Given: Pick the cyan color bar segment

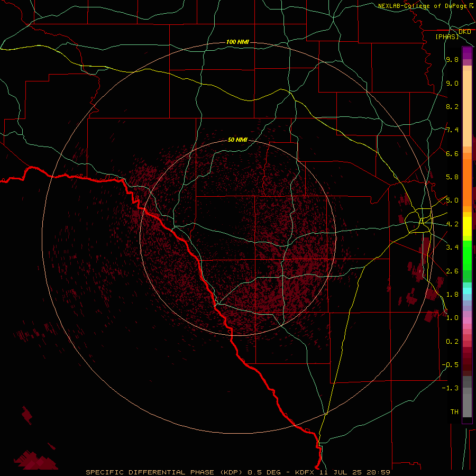Looking at the screenshot, I should pos(467,291).
